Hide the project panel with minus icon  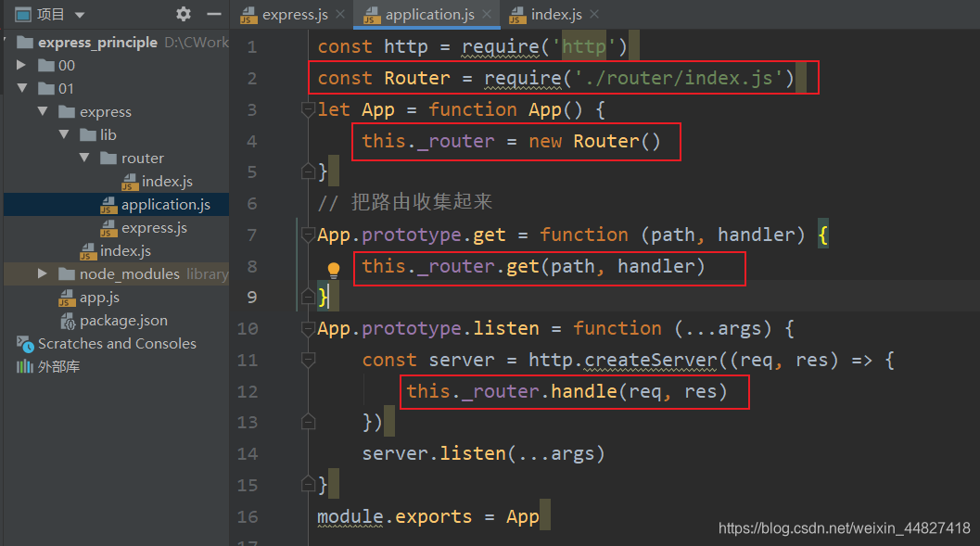pos(214,14)
